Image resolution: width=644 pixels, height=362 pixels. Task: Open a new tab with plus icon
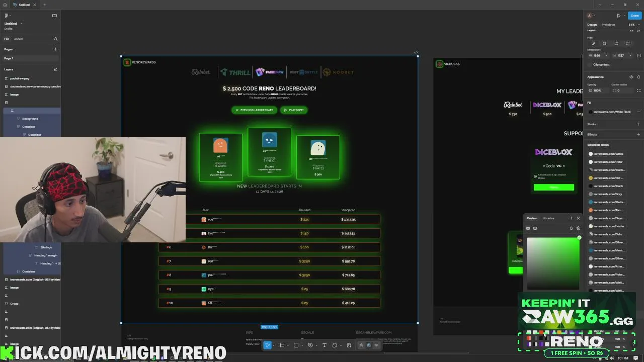[44, 5]
